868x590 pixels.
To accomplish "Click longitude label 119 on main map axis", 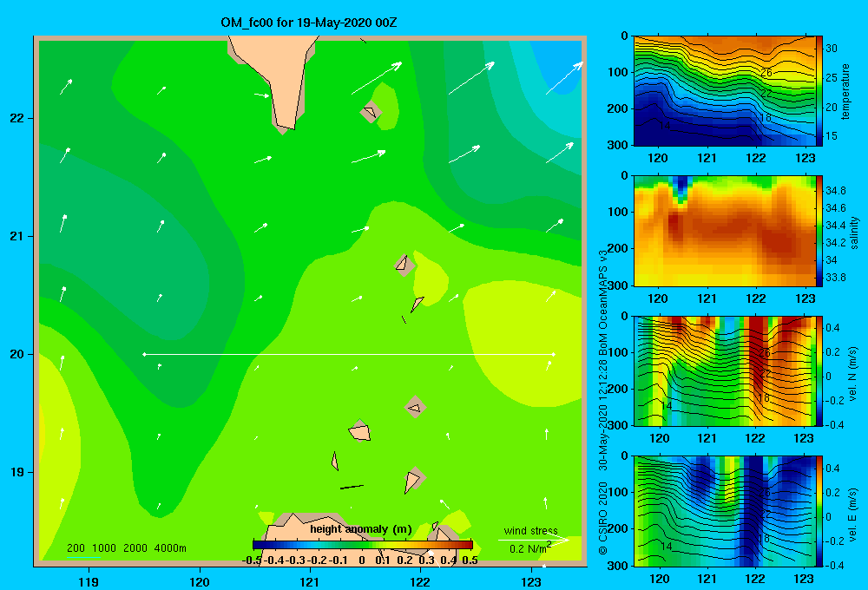I will click(89, 581).
